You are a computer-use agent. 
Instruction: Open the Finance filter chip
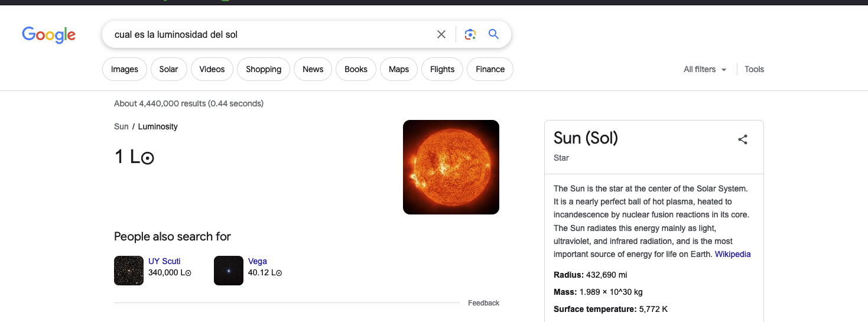click(490, 69)
